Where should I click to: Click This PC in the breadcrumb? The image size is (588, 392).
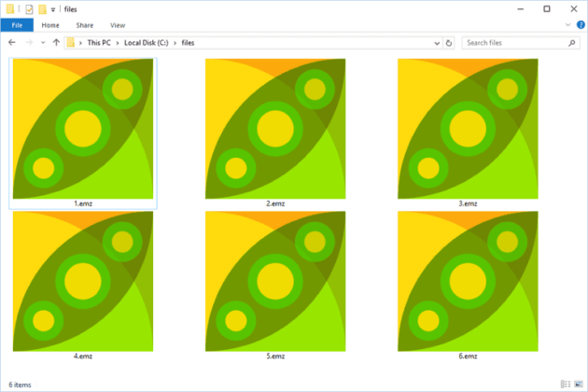pyautogui.click(x=99, y=43)
